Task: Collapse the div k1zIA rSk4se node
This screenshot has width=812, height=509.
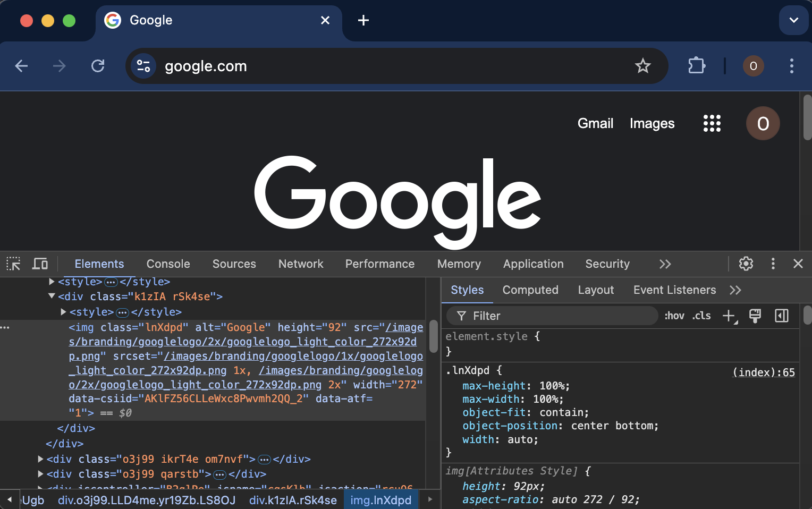Action: coord(52,296)
